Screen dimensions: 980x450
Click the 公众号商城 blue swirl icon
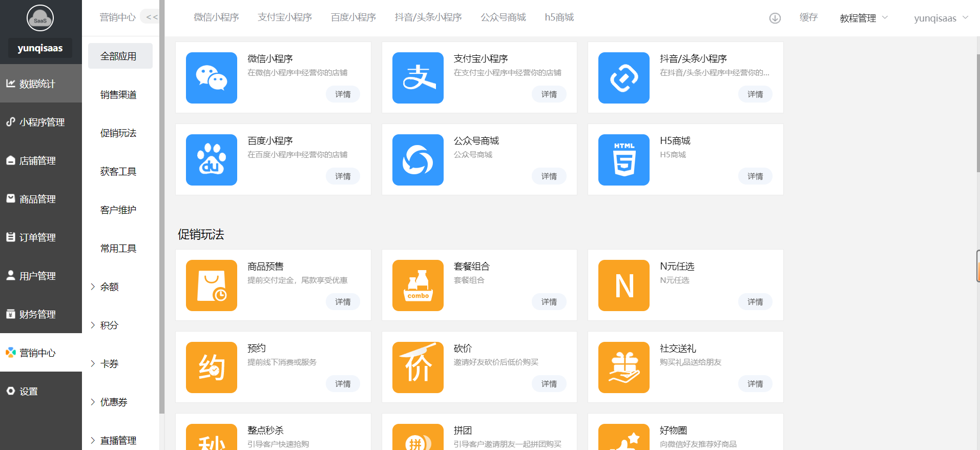coord(418,160)
